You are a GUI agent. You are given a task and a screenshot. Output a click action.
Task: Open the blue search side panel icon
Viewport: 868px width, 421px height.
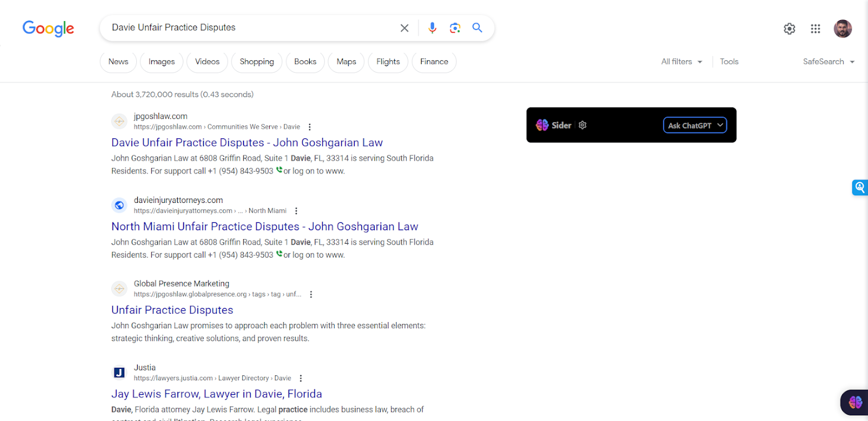point(860,188)
